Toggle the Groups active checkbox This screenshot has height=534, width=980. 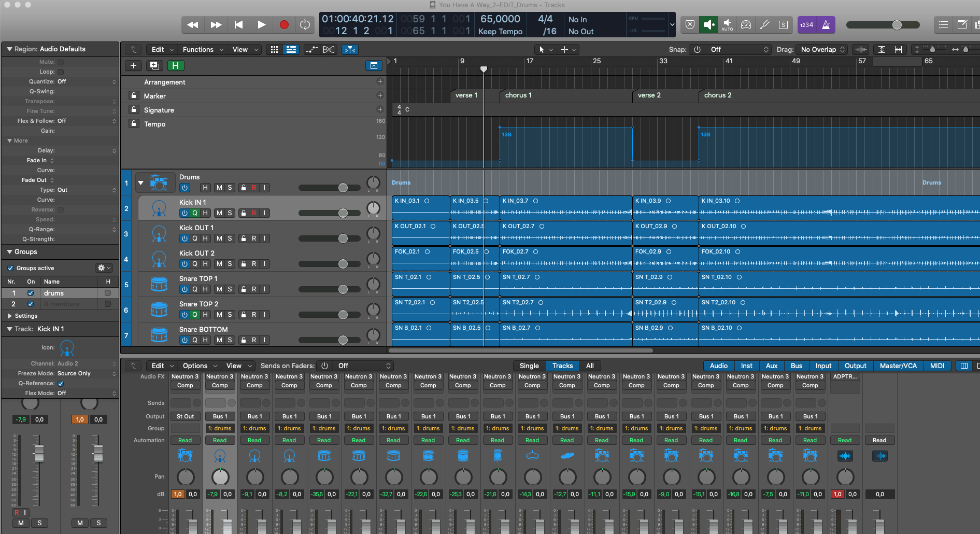point(10,268)
